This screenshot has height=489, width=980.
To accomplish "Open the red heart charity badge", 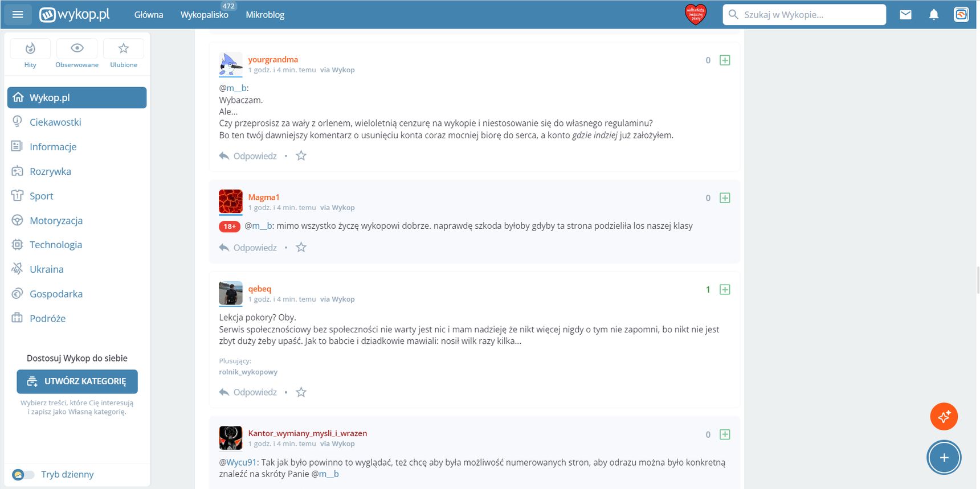I will pos(695,14).
